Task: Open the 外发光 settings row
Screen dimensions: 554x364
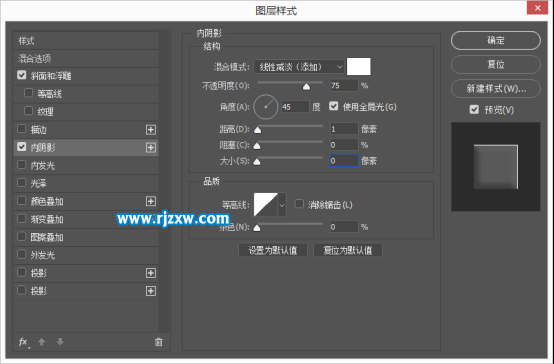Action: click(86, 255)
